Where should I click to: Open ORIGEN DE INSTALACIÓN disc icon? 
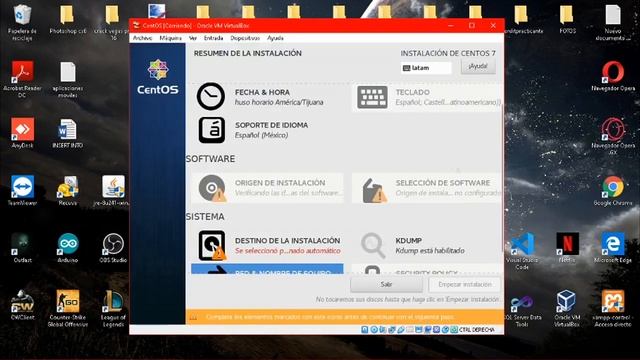(x=212, y=188)
